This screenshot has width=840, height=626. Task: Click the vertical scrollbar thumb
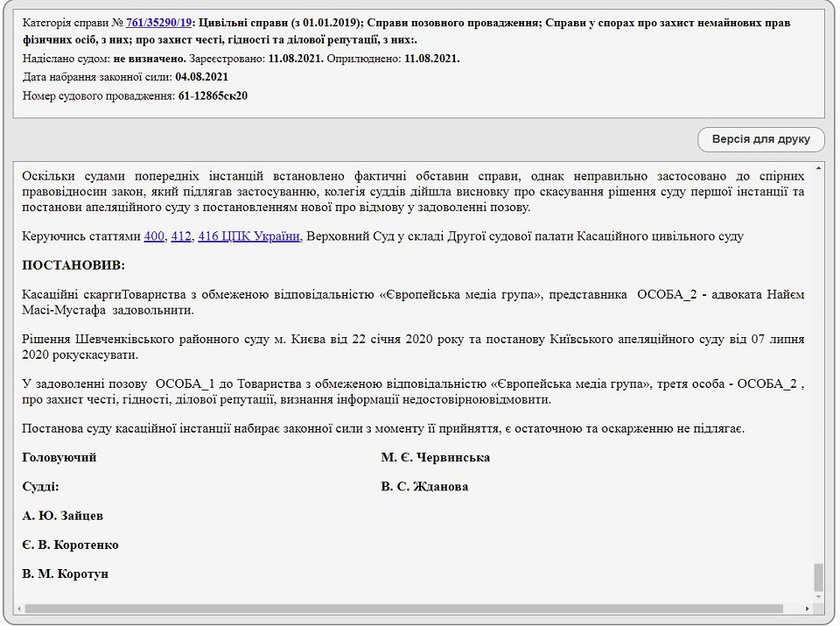pyautogui.click(x=819, y=576)
